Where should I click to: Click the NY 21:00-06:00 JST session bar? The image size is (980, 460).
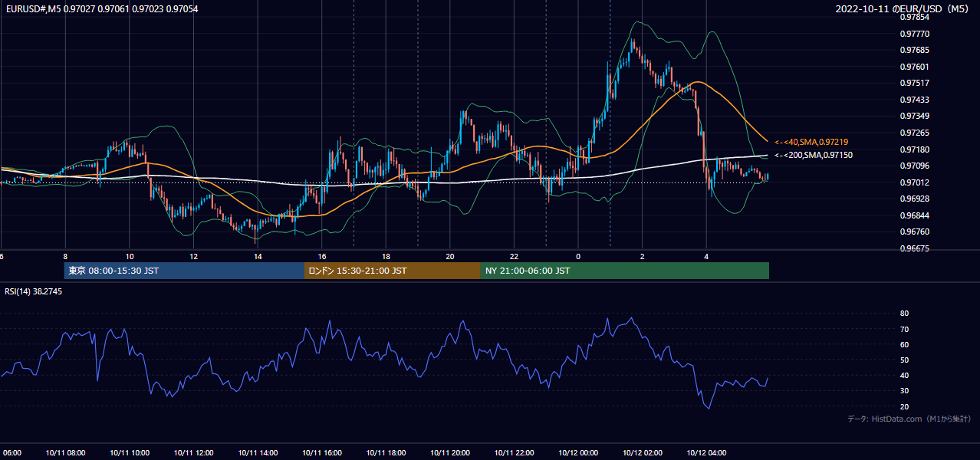tap(625, 271)
